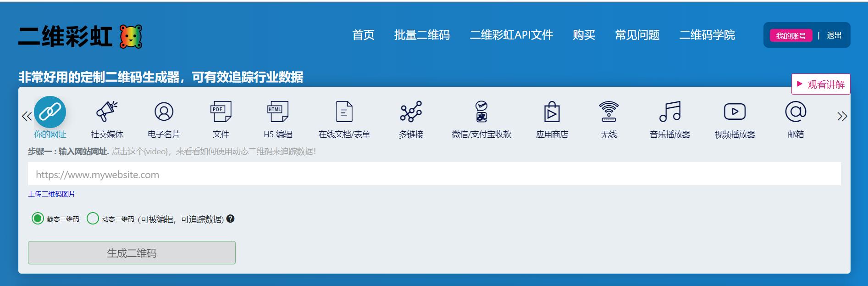Select the 在线文档/表单 document icon
The height and width of the screenshot is (286, 868).
[x=344, y=112]
